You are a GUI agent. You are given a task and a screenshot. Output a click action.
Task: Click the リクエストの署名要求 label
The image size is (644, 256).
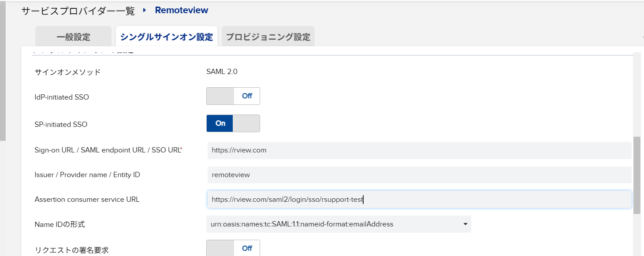click(71, 250)
